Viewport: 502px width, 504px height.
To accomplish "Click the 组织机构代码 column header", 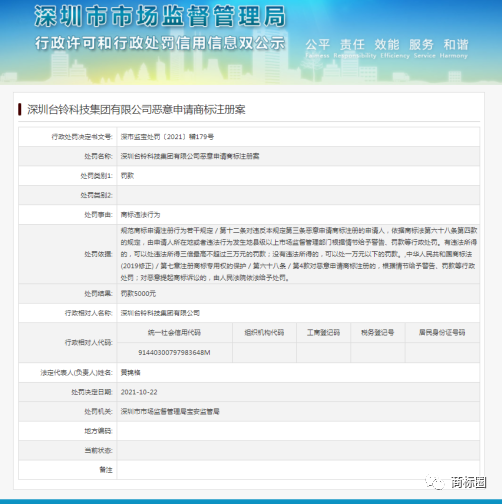I will click(x=264, y=332).
